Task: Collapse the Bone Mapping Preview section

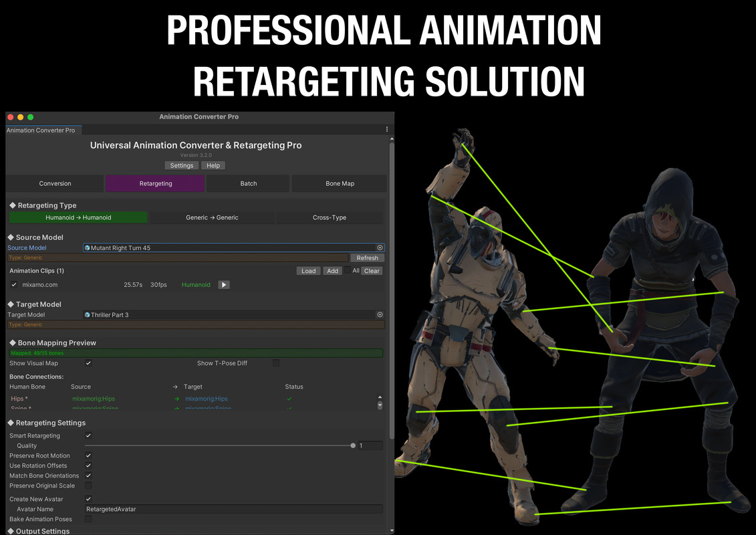Action: pos(13,342)
